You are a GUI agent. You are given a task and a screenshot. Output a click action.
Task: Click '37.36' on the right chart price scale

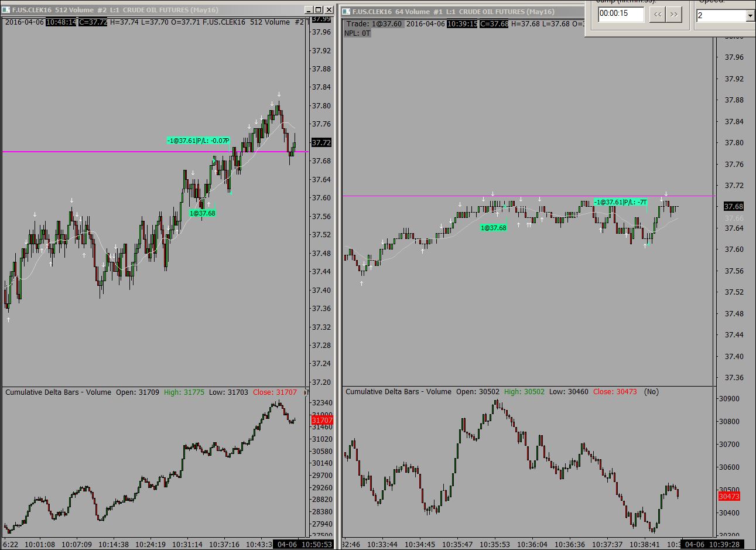(x=734, y=378)
